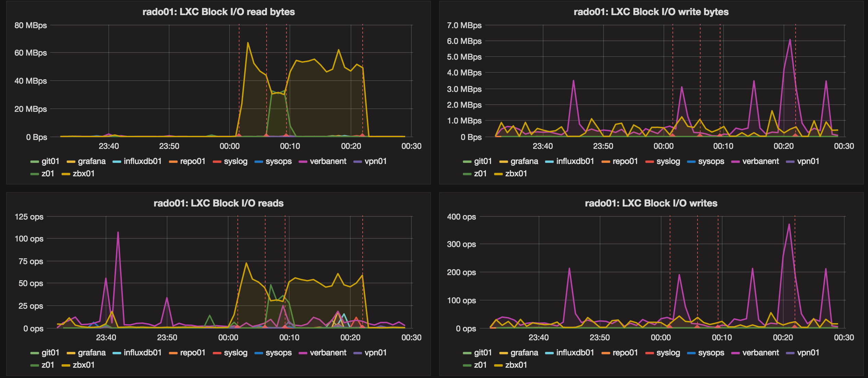The width and height of the screenshot is (868, 378).
Task: Open the 'LXC Block I/O reads' panel title
Action: click(219, 203)
